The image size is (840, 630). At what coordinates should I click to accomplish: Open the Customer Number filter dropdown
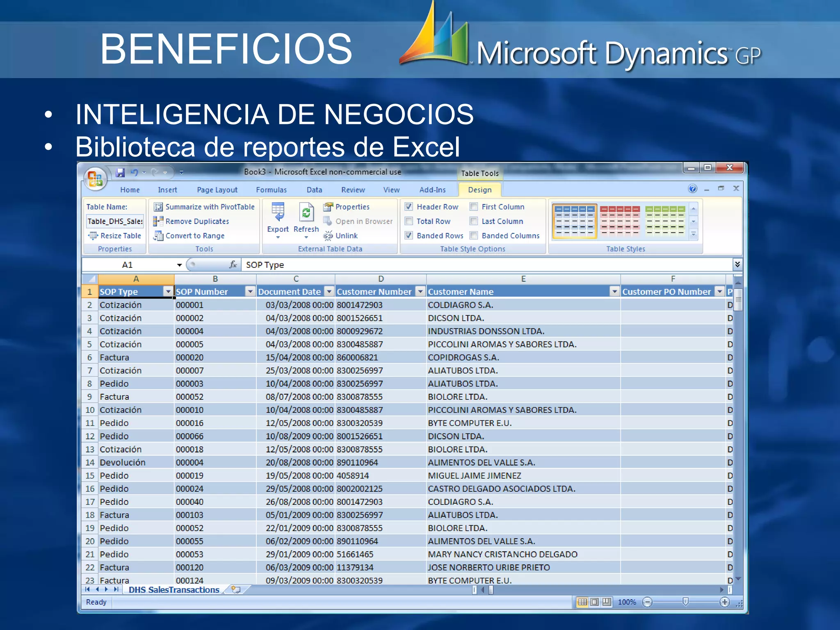tap(420, 291)
